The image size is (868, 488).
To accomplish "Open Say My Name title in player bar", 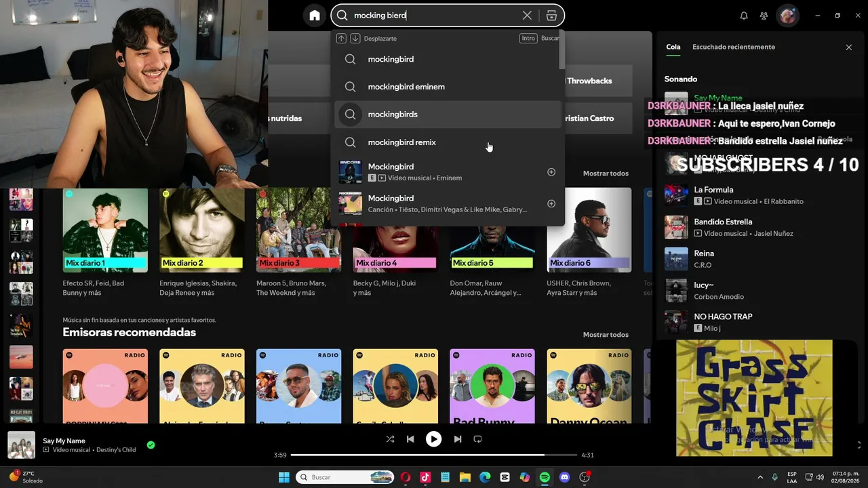I will pyautogui.click(x=64, y=441).
